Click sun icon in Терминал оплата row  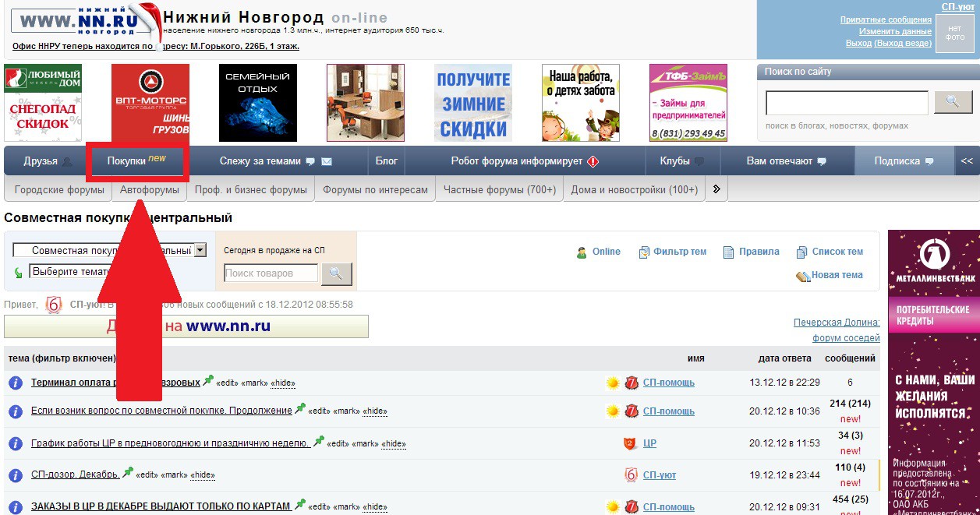pyautogui.click(x=614, y=383)
